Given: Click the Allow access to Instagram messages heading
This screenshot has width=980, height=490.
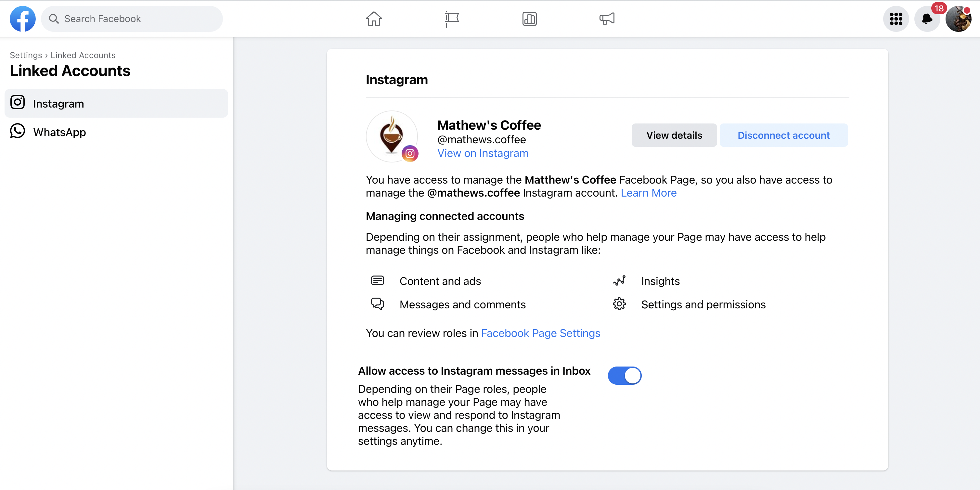Looking at the screenshot, I should click(474, 371).
